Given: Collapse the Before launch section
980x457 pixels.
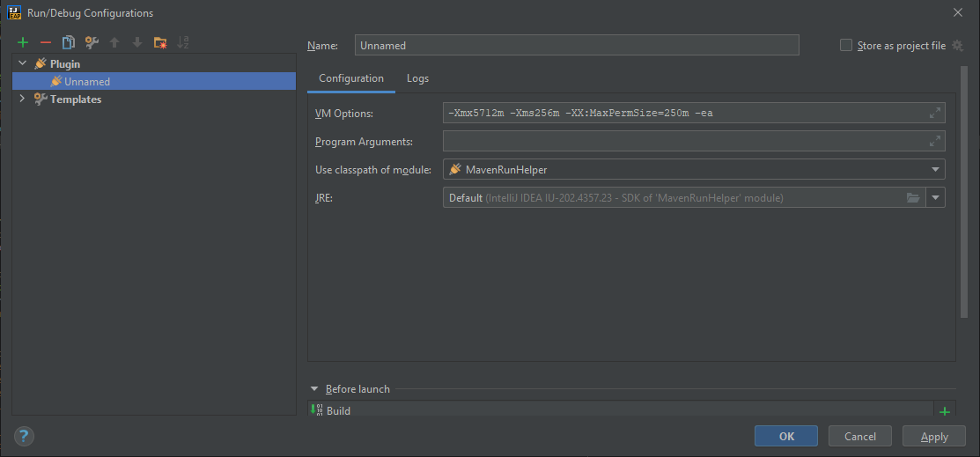Looking at the screenshot, I should click(x=314, y=389).
